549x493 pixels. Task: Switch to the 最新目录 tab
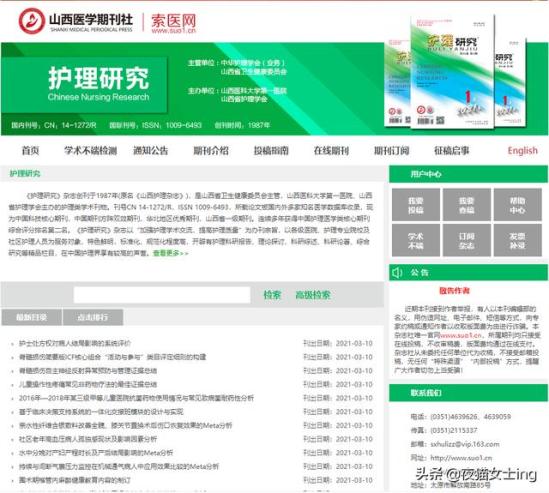tap(32, 317)
